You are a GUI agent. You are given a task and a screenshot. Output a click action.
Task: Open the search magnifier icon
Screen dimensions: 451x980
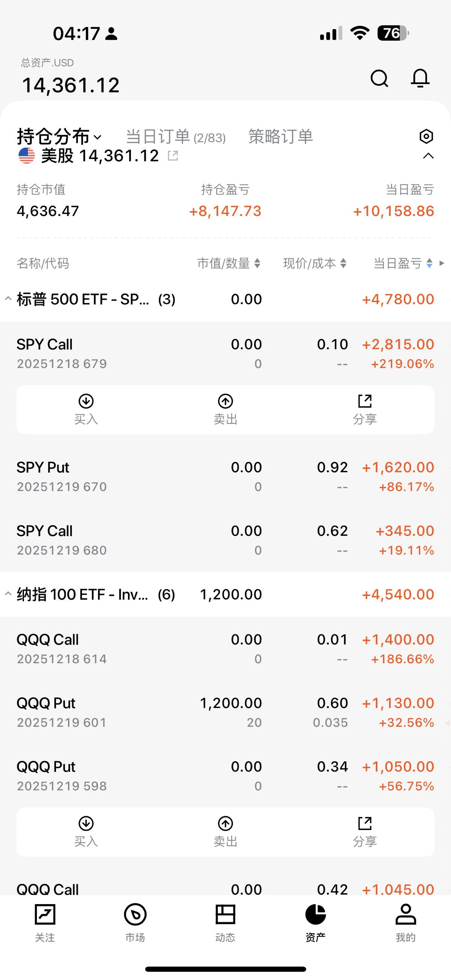[379, 79]
